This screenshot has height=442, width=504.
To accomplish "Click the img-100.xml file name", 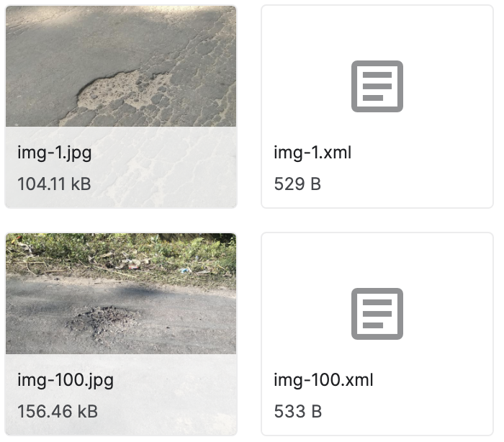I will (323, 380).
